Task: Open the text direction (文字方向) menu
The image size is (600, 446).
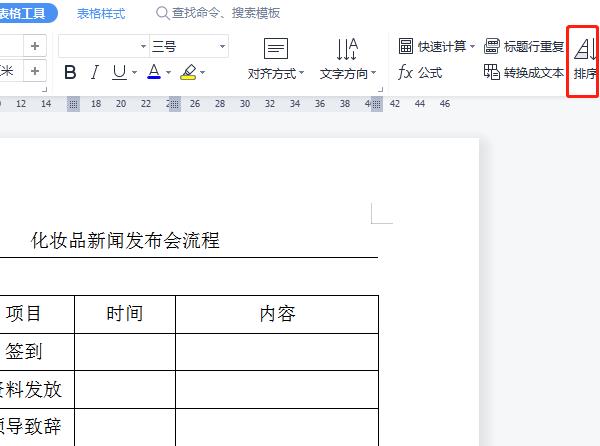Action: coord(347,59)
